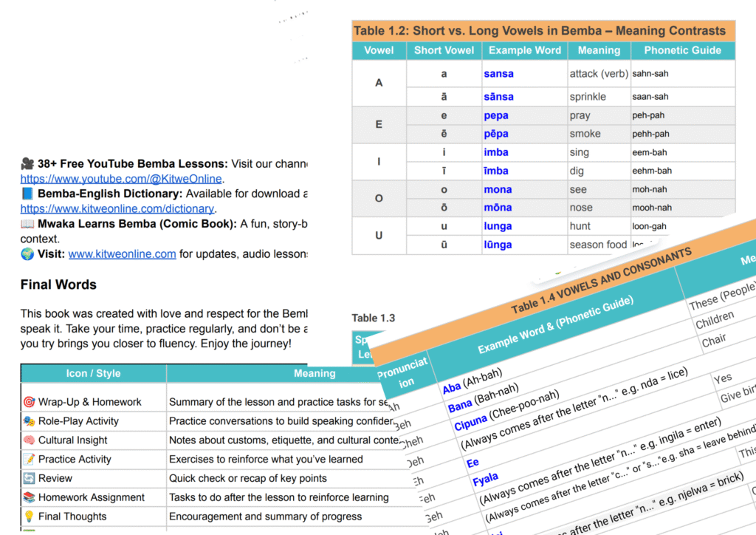Click the word 'Bana' in Table 1.4
Screen dimensions: 756x535
point(459,406)
